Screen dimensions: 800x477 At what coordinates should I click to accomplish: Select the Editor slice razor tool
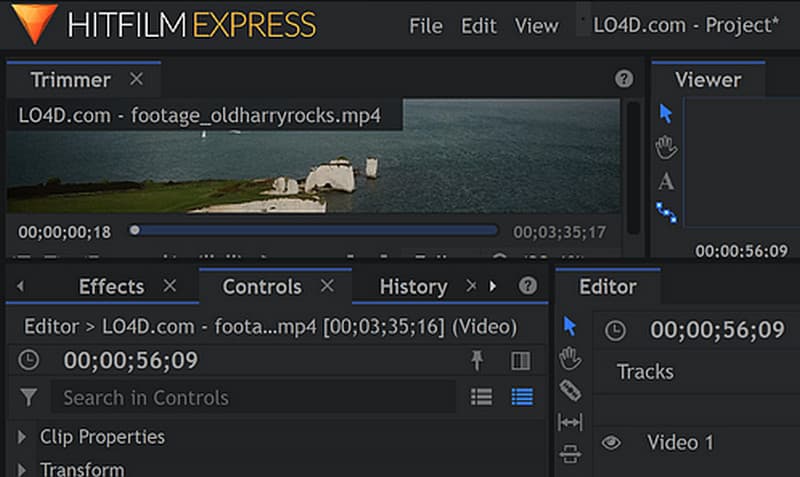[570, 391]
